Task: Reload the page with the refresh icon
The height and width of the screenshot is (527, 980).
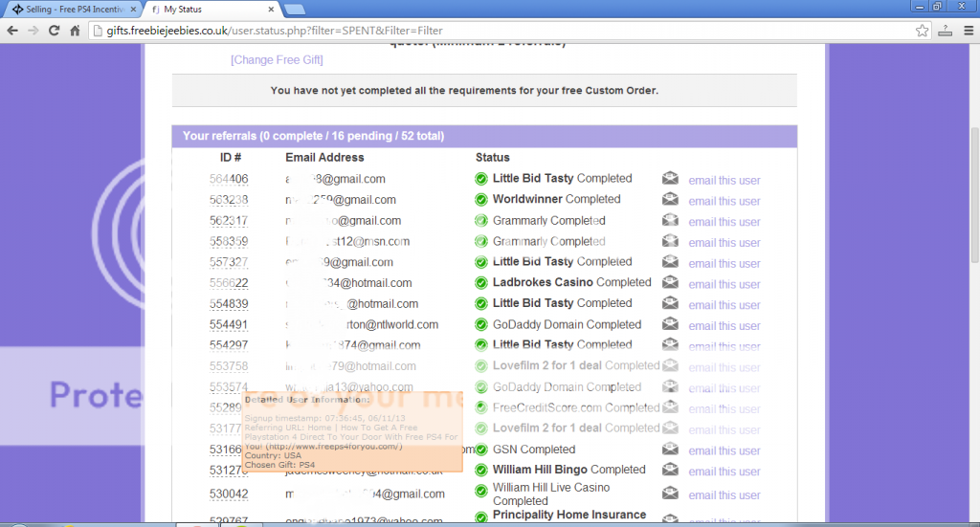Action: 54,31
